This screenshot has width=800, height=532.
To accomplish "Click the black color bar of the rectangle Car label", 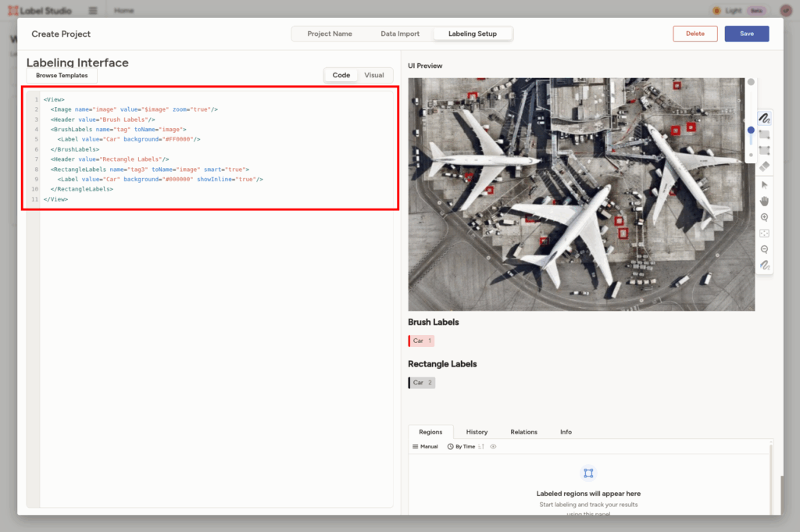I will pos(409,383).
